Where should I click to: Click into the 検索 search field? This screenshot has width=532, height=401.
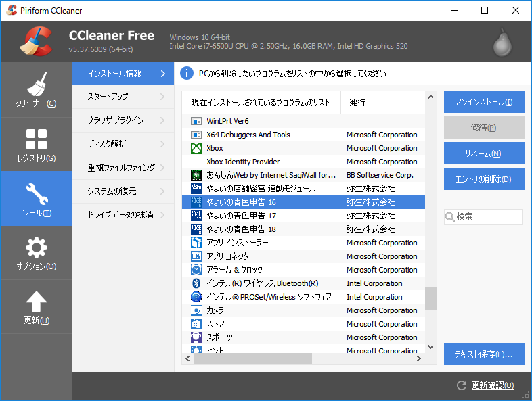483,216
